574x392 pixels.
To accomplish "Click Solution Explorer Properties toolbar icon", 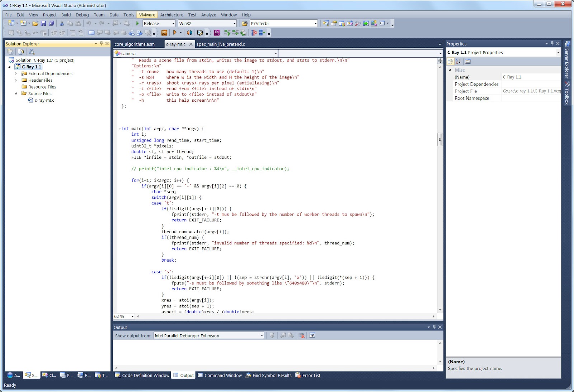I will coord(11,52).
